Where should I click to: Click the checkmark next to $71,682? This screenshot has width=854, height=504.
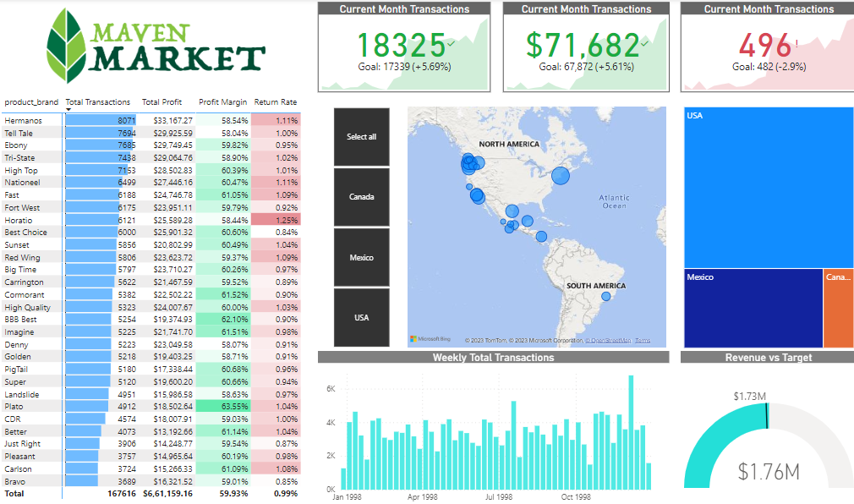(645, 42)
